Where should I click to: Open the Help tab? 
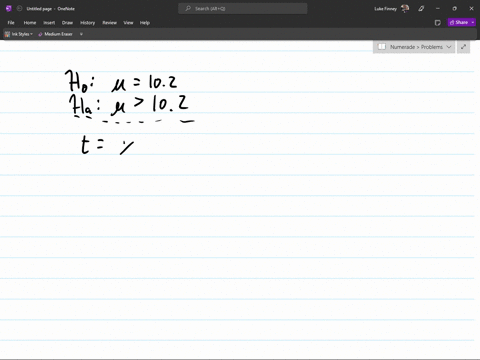click(x=145, y=23)
